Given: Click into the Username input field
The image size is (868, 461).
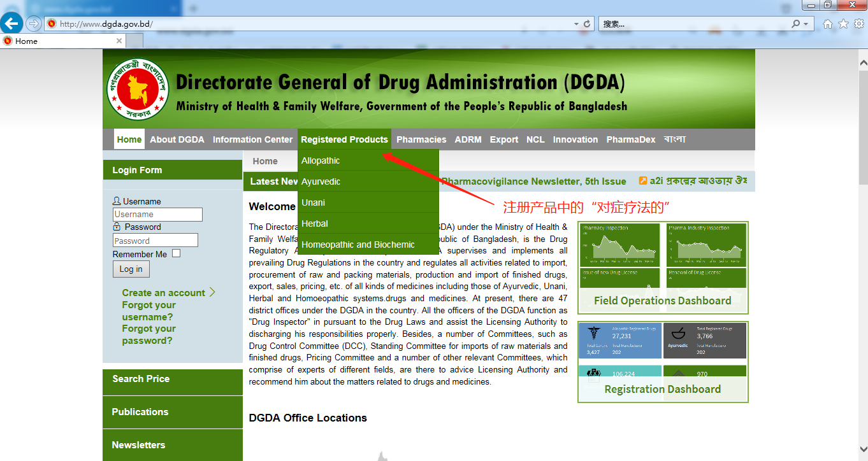Looking at the screenshot, I should point(157,215).
